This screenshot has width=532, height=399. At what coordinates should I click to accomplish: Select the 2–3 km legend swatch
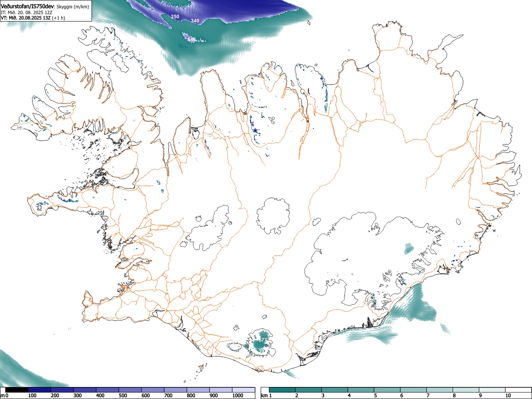tap(308, 390)
